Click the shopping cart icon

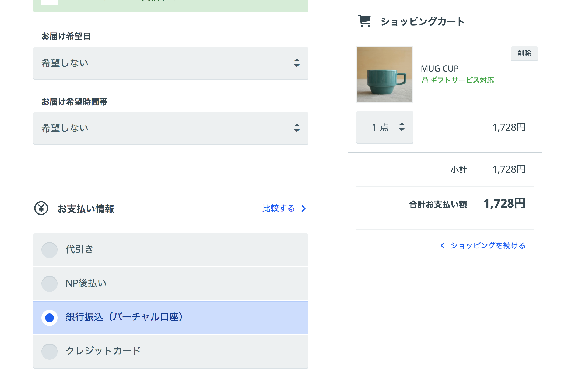click(364, 21)
